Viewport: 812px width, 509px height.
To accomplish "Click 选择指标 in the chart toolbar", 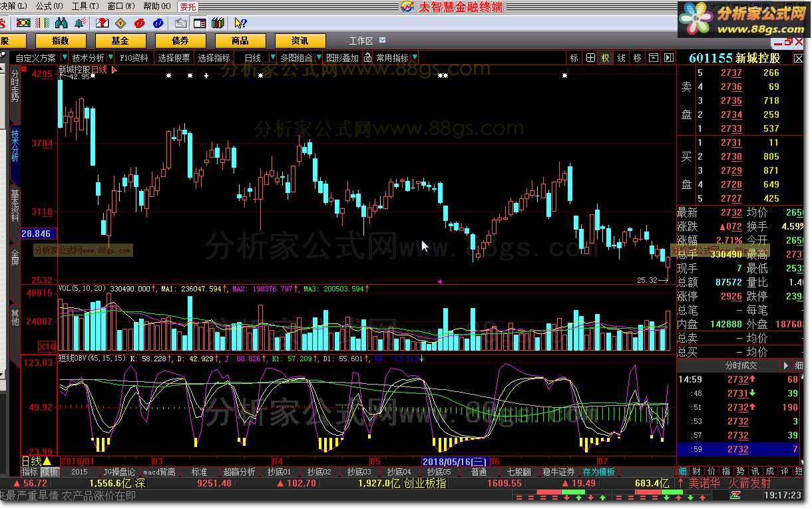I will coord(214,59).
